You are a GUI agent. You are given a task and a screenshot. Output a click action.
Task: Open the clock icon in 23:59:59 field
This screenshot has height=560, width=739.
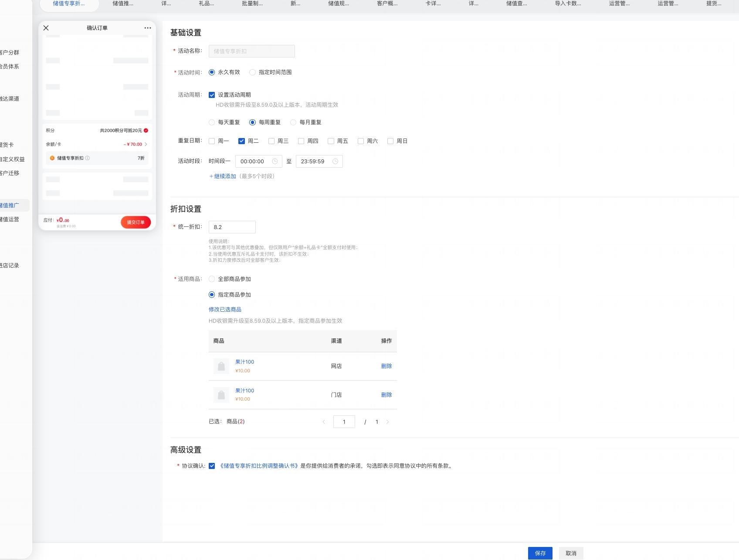tap(336, 161)
